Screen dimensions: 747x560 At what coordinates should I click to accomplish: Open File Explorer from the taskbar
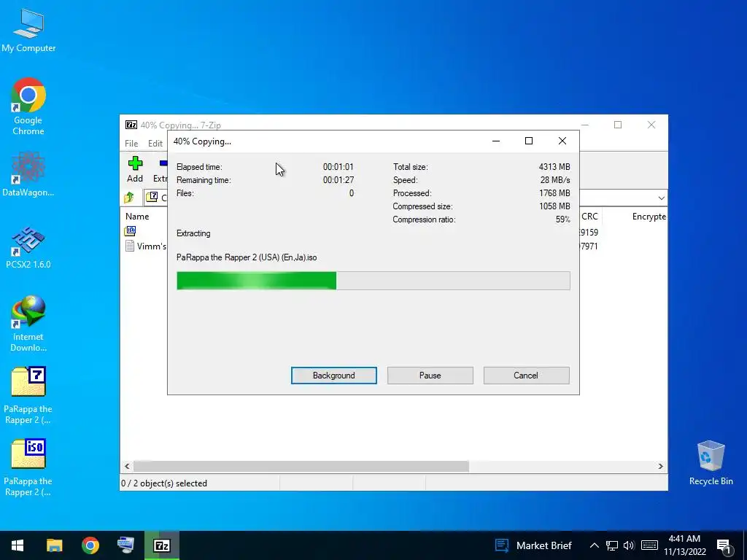(x=54, y=545)
